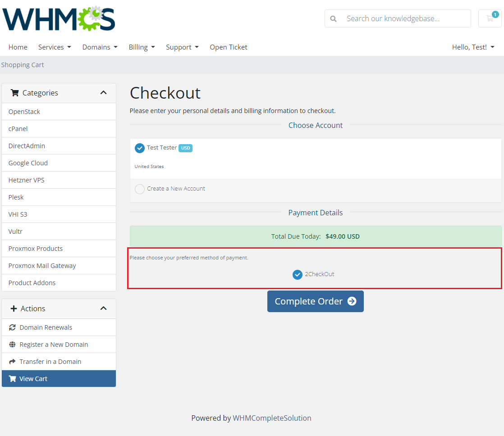Click the WHMCS logo
Screen dimensions: 504x436
[59, 18]
